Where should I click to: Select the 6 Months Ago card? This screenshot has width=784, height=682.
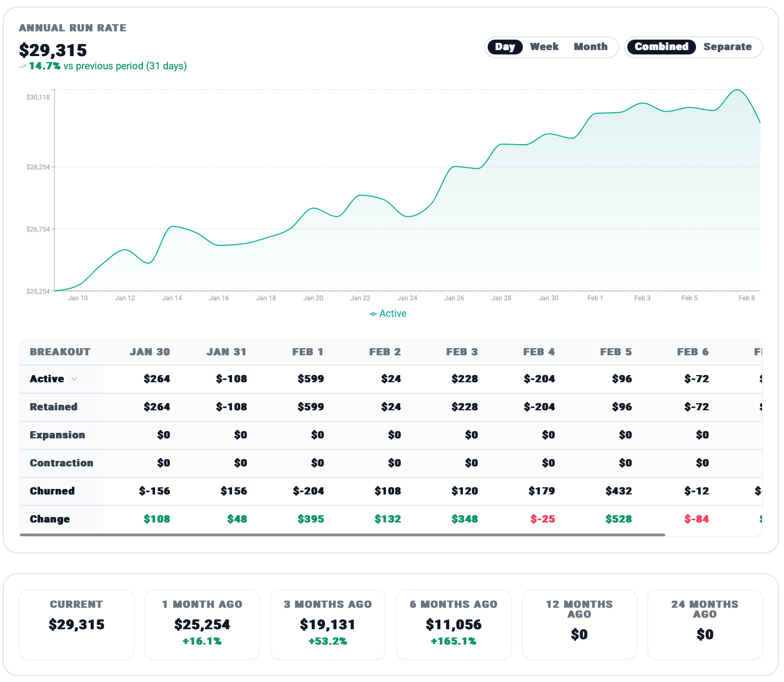pos(454,624)
